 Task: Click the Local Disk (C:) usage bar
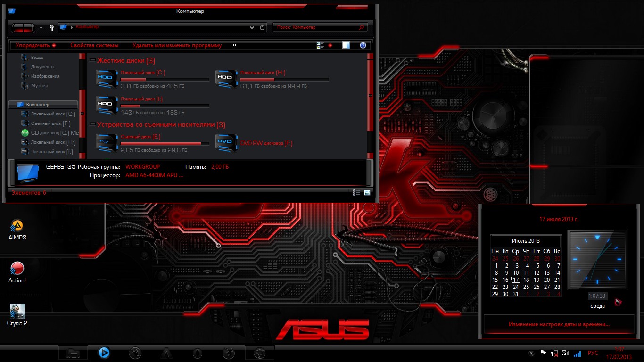coord(165,79)
